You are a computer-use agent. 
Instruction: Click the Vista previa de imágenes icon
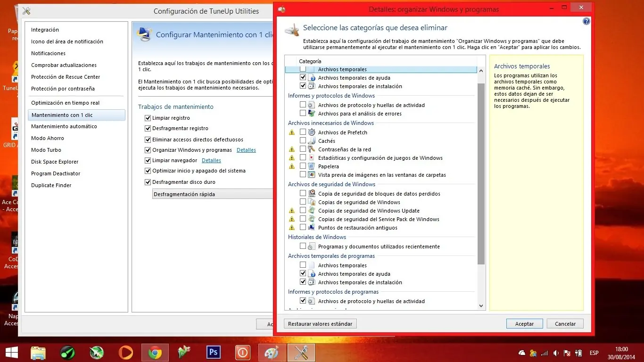312,175
